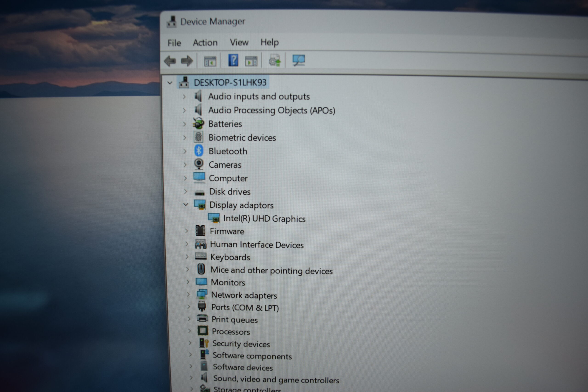
Task: Click the blue question mark Help icon
Action: click(x=233, y=60)
